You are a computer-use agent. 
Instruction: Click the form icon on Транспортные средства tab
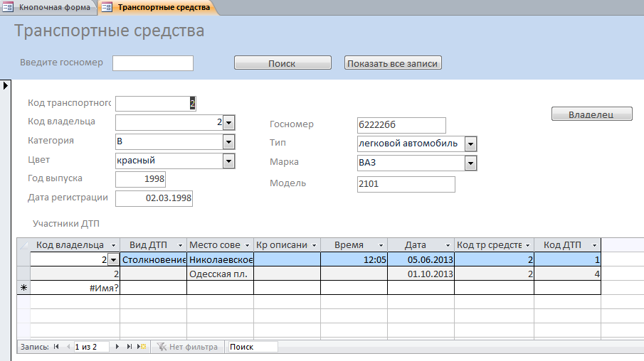point(107,7)
